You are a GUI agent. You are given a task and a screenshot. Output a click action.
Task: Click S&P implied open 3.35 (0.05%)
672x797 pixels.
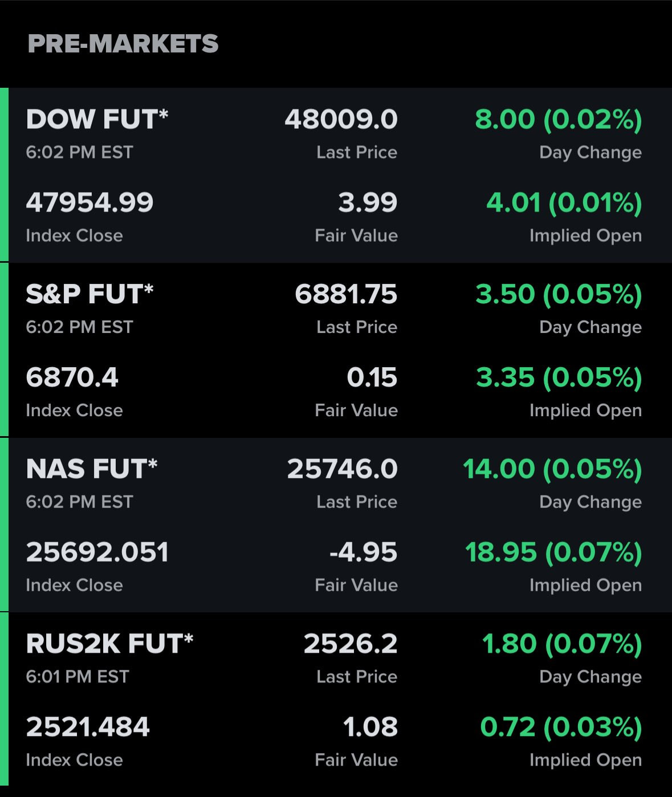[x=559, y=377]
